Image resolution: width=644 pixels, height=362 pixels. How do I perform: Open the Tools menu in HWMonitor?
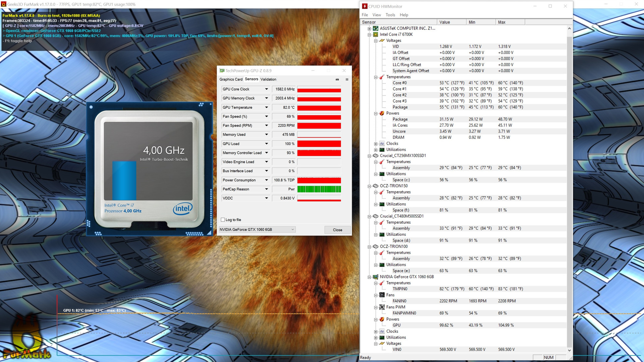(x=390, y=15)
